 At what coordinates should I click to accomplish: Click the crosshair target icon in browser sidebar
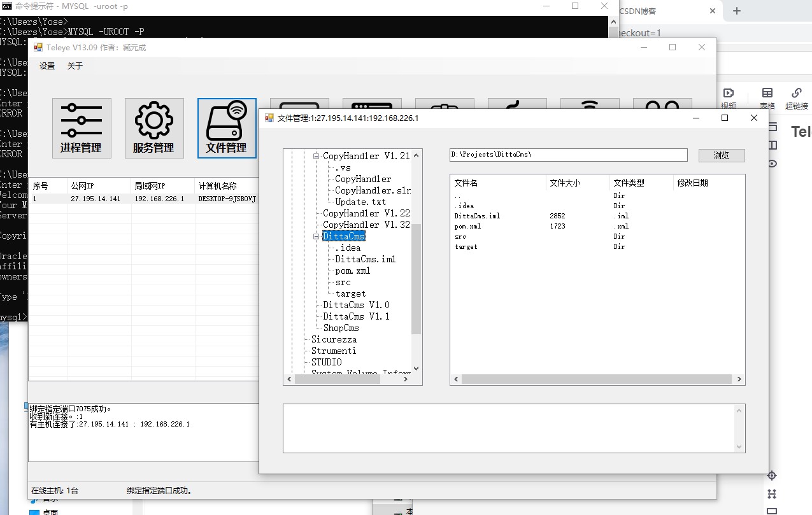coord(772,476)
